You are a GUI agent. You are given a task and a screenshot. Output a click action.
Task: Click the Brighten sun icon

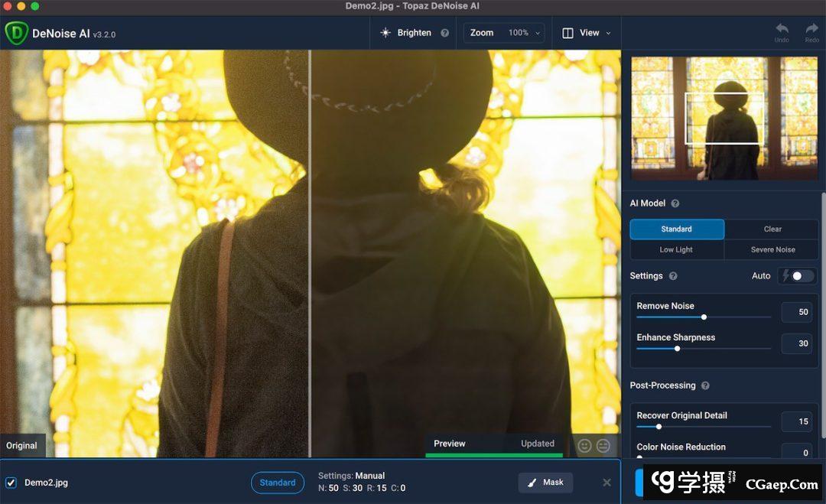(385, 33)
